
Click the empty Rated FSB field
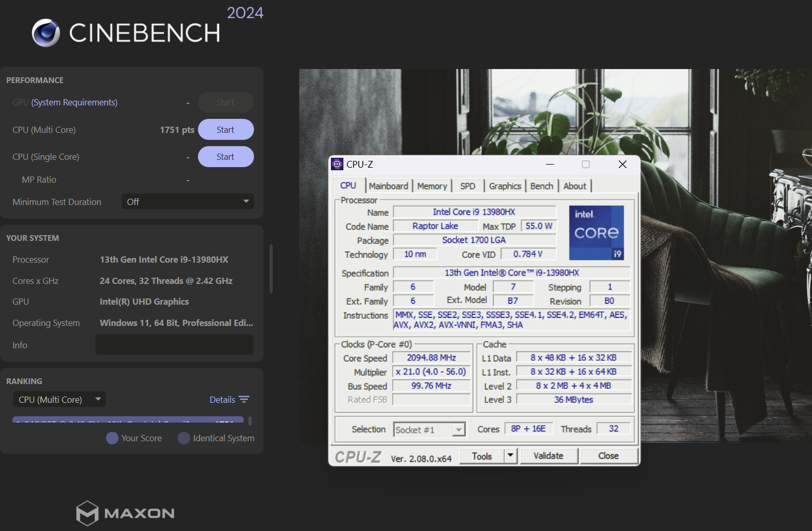click(431, 400)
